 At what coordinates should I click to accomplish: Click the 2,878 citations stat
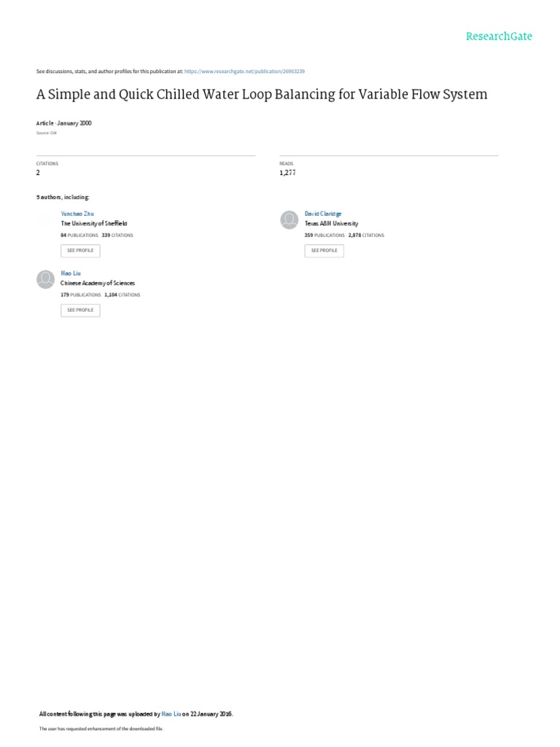tap(366, 236)
